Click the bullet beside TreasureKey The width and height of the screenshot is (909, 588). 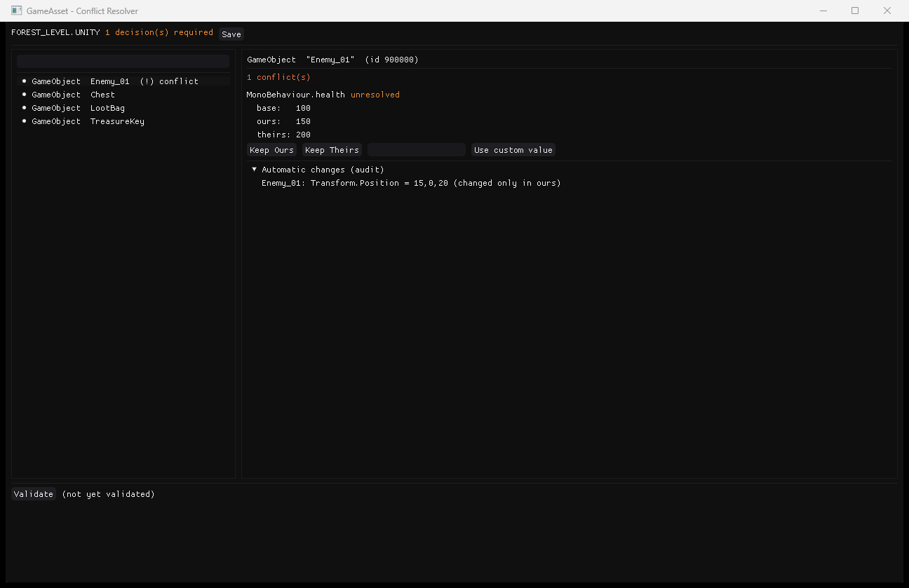click(24, 121)
